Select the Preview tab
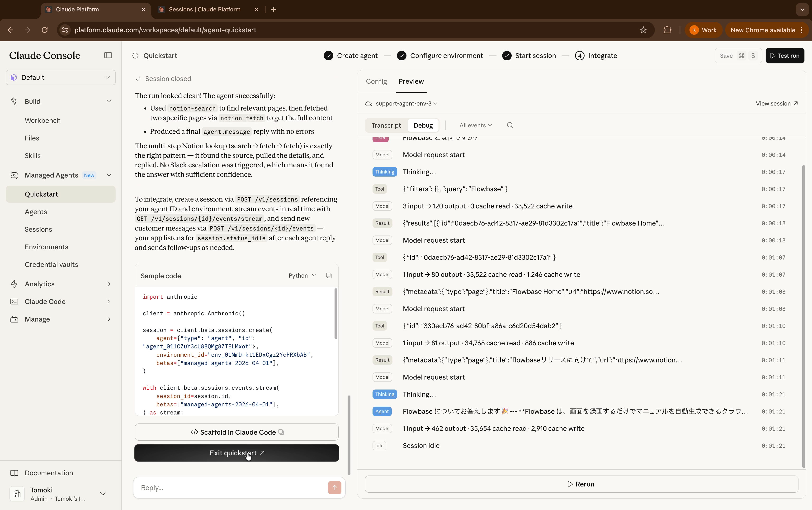Viewport: 812px width, 510px height. [x=411, y=81]
